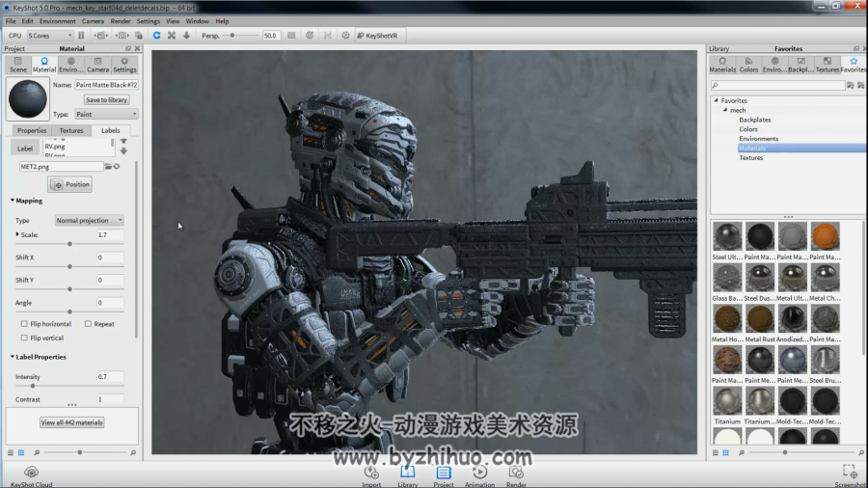The width and height of the screenshot is (868, 488).
Task: Take a Screenshot from bottom bar
Action: tap(851, 475)
